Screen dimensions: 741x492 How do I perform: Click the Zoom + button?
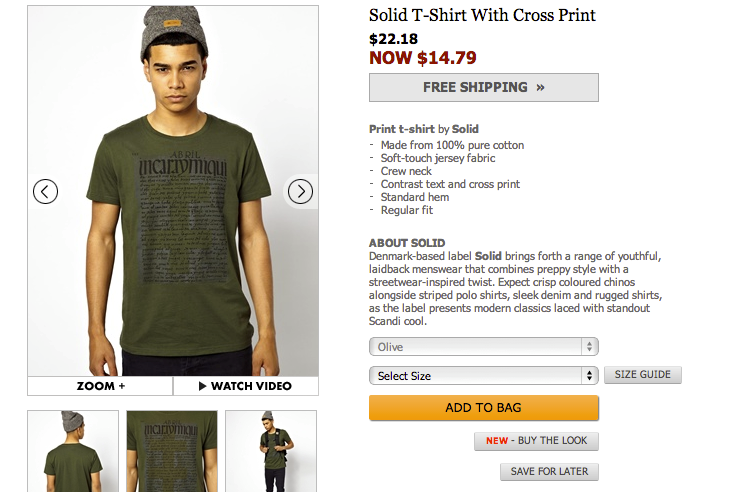click(x=100, y=386)
